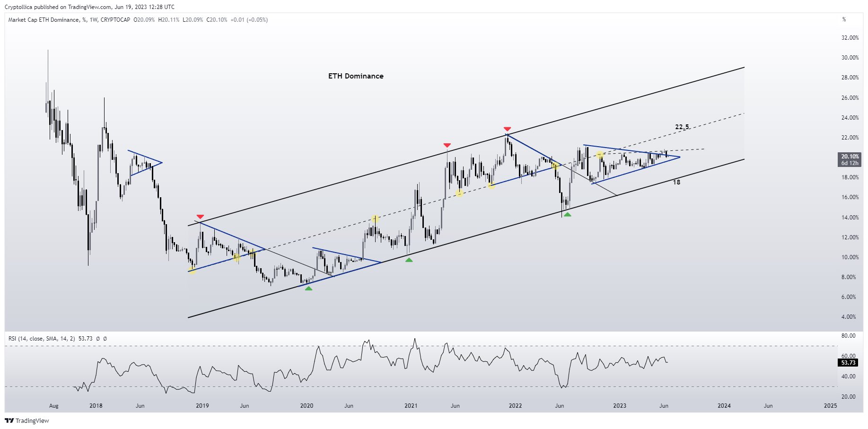Click the 32.00% price axis label
This screenshot has height=429, width=868.
(850, 38)
